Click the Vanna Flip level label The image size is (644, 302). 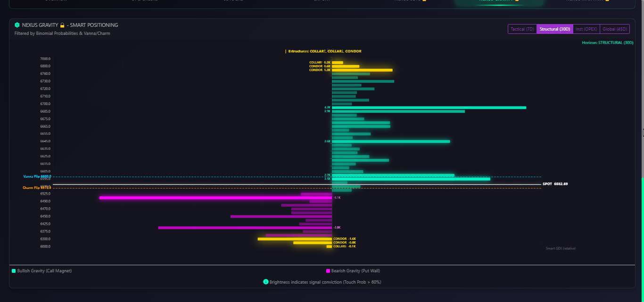click(37, 176)
